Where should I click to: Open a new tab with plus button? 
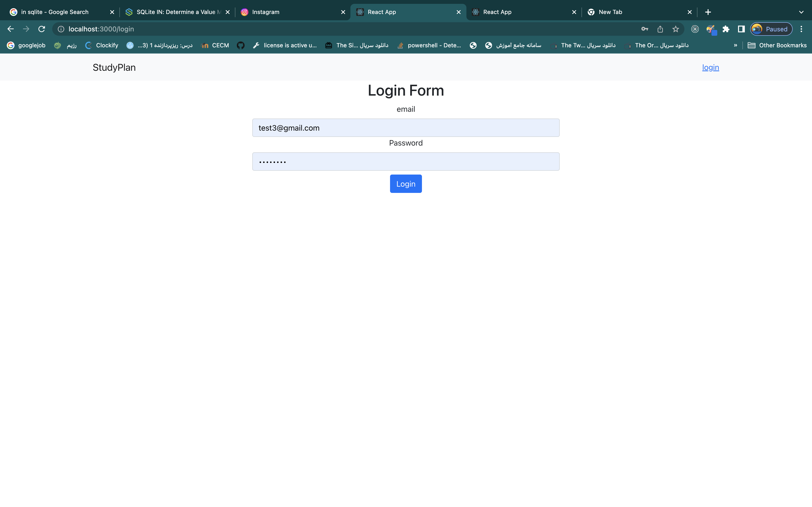coord(708,12)
